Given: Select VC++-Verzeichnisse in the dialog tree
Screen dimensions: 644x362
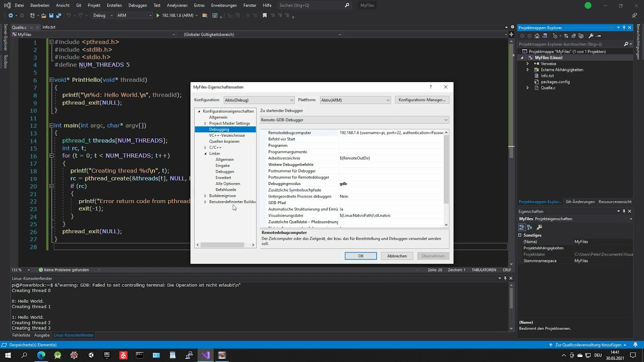Looking at the screenshot, I should [x=227, y=135].
